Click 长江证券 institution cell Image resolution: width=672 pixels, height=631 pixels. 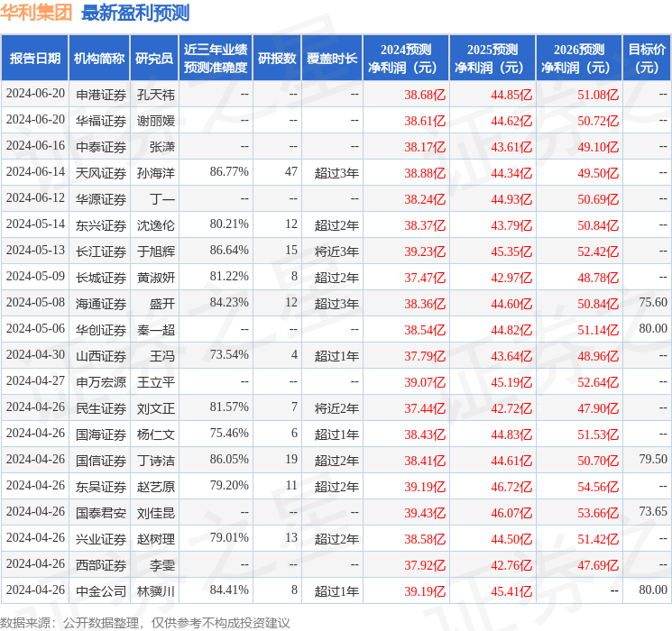[101, 251]
